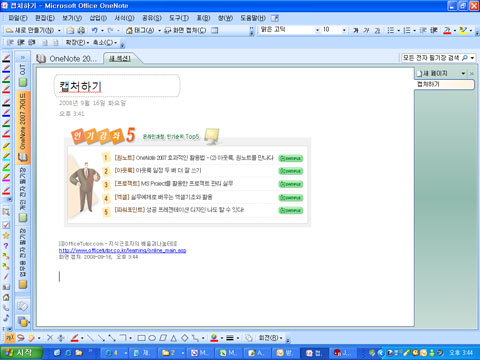Screen dimensions: 480x360
Task: Toggle underline 가 formatting
Action: click(377, 31)
